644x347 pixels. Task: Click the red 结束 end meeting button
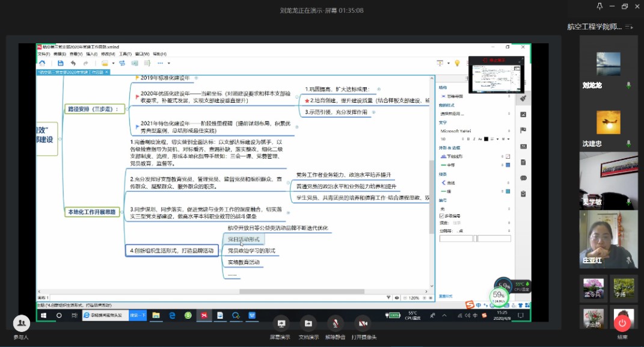(x=622, y=324)
